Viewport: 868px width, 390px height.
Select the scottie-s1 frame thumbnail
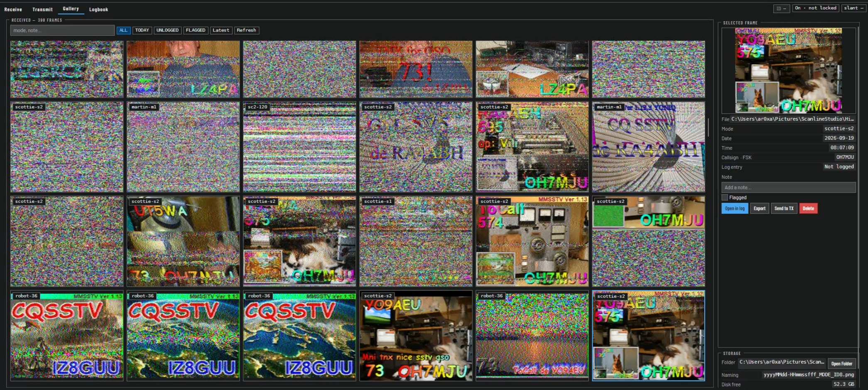click(x=416, y=241)
